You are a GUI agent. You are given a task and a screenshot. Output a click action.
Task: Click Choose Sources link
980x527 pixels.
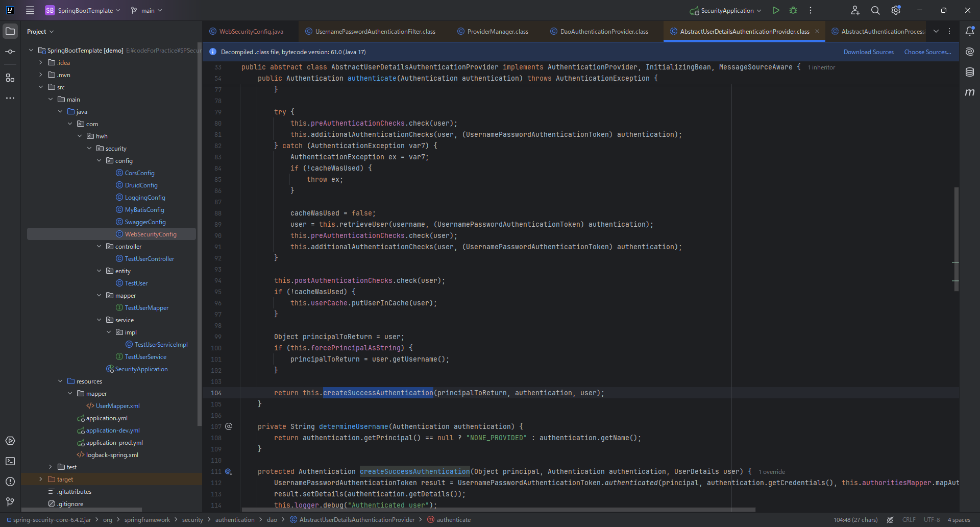(928, 52)
